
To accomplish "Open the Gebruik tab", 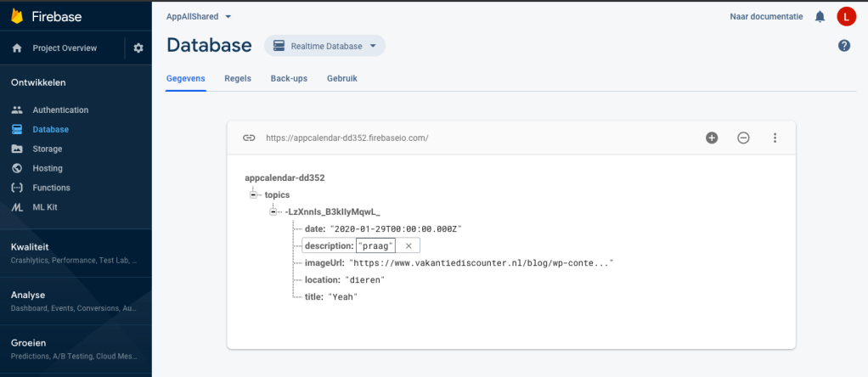I will pos(342,78).
